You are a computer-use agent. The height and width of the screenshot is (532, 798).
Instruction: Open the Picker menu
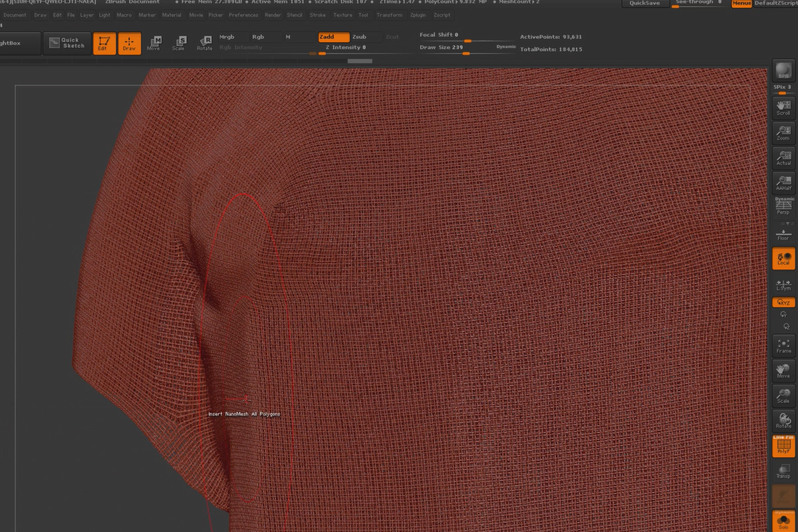pos(216,15)
